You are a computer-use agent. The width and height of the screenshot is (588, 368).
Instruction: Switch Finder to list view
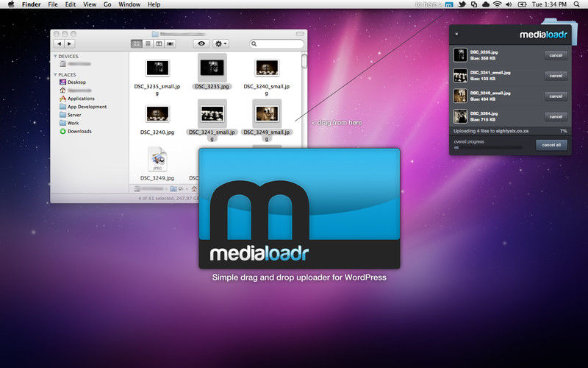pos(148,43)
